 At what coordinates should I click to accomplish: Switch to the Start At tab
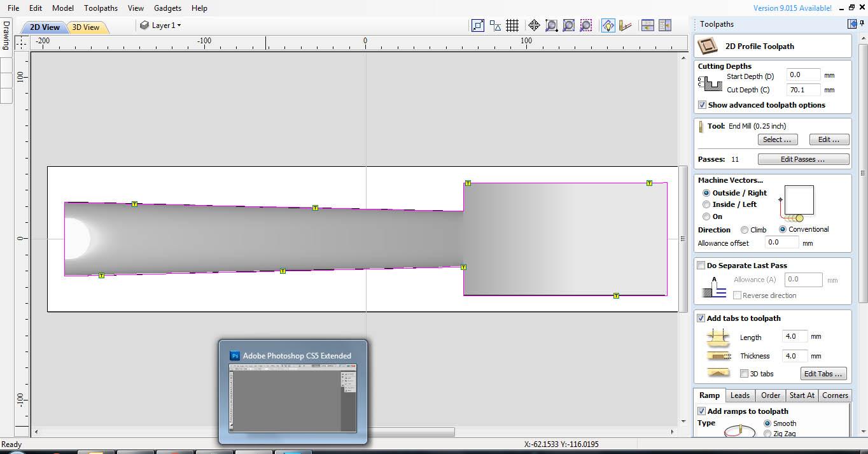[802, 395]
